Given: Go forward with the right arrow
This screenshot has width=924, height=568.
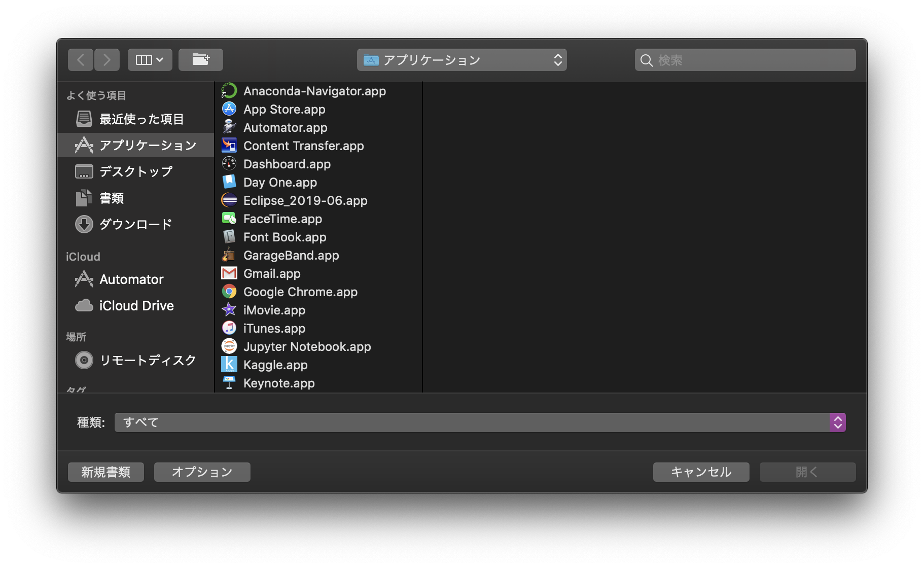Looking at the screenshot, I should 107,60.
